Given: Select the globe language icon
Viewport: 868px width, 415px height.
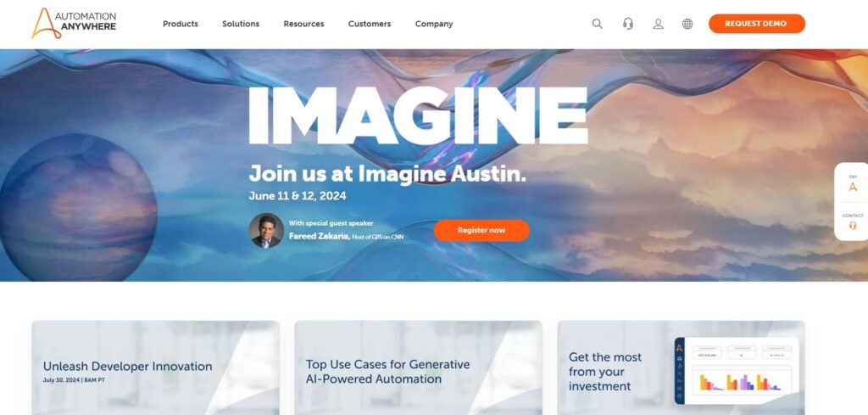Looking at the screenshot, I should (x=687, y=24).
